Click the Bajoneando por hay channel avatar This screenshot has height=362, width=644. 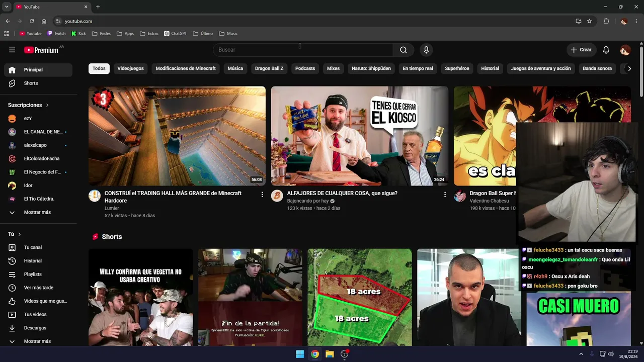pyautogui.click(x=277, y=196)
